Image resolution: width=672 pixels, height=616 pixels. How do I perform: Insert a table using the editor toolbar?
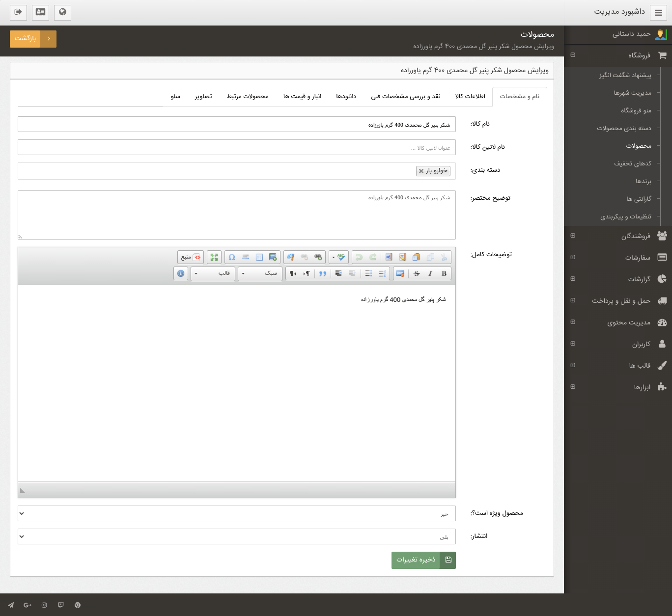[259, 257]
